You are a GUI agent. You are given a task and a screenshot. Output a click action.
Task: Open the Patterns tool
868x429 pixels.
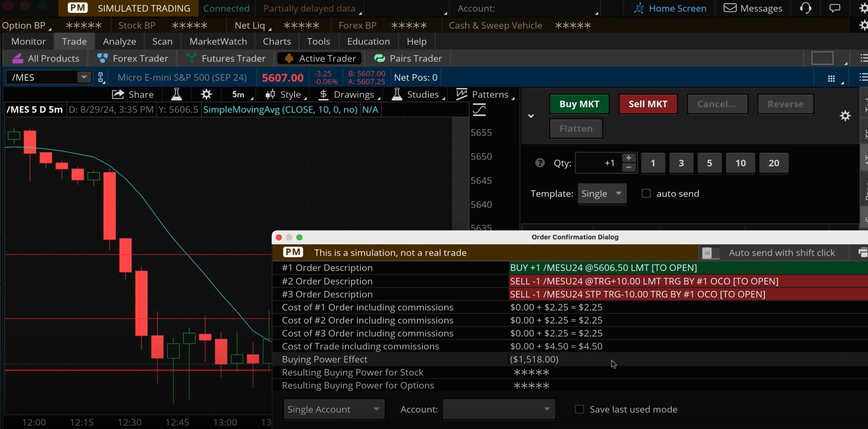(462, 94)
